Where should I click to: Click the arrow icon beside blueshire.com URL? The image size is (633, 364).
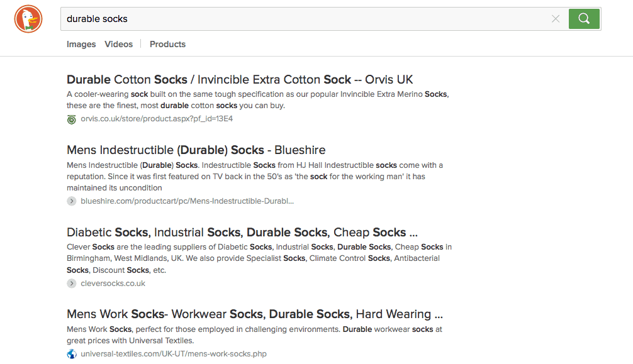(72, 201)
